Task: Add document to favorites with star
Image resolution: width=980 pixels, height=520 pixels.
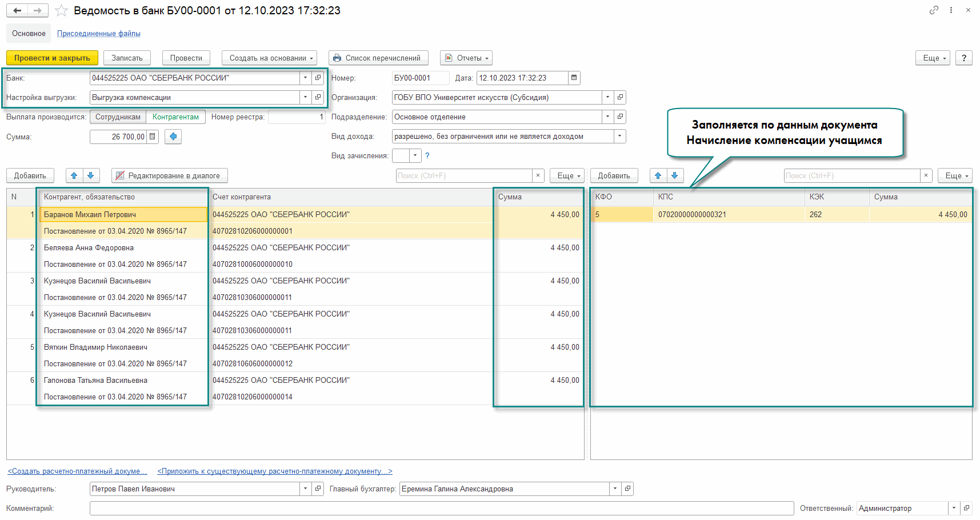Action: (x=61, y=11)
